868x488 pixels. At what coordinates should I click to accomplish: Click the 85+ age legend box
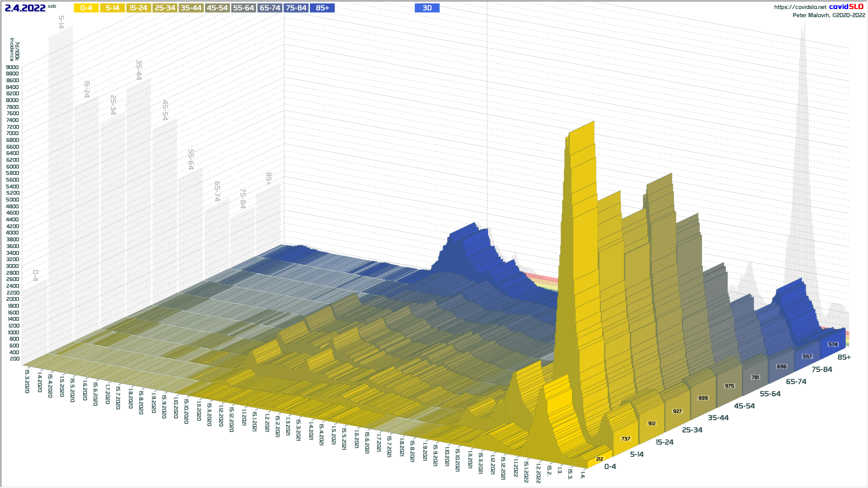tap(322, 8)
